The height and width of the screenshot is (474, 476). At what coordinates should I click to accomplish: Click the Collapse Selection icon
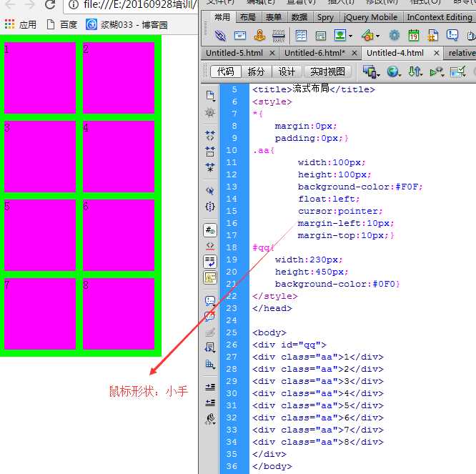(x=210, y=152)
